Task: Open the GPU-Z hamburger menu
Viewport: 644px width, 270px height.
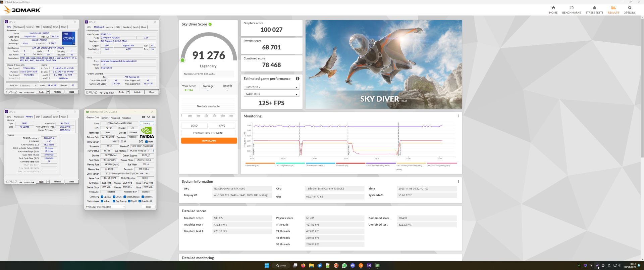Action: 153,117
